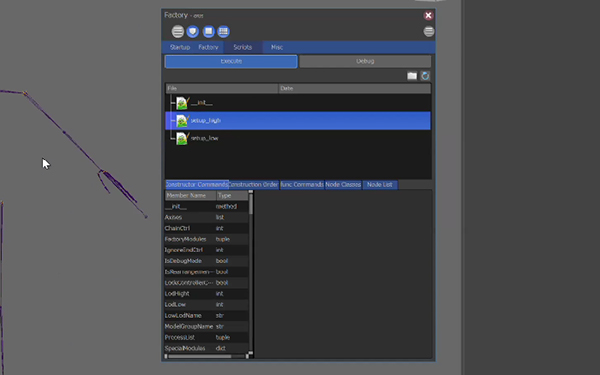Sort by the File column header
The image size is (600, 375).
pos(222,88)
